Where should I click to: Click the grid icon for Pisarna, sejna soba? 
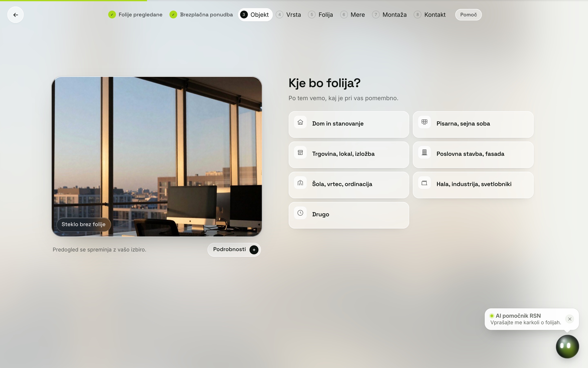point(424,122)
